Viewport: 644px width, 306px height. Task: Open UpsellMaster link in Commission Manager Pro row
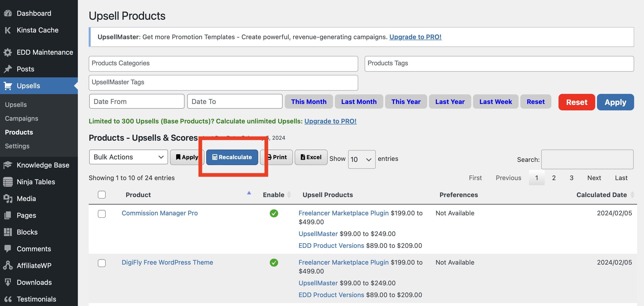318,234
